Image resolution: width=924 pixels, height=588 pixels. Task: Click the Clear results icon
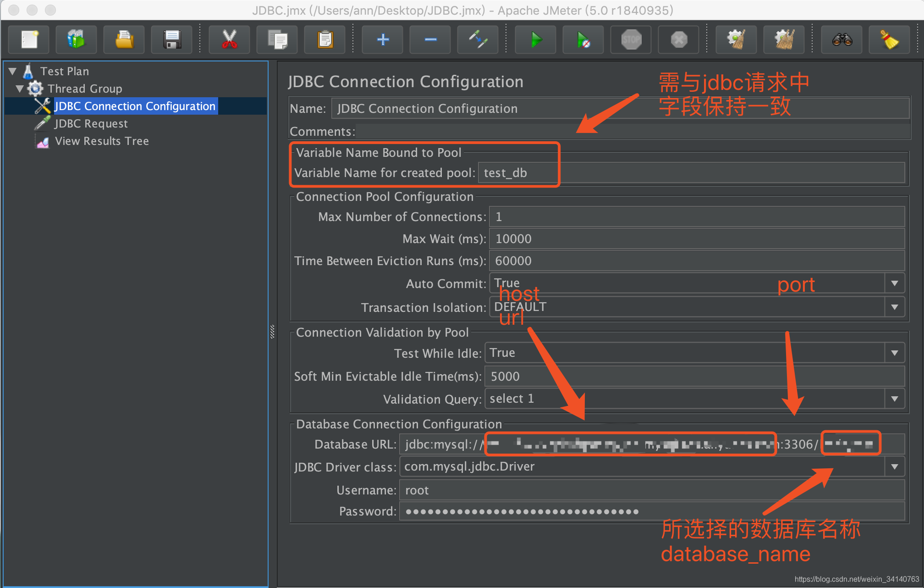pyautogui.click(x=737, y=39)
